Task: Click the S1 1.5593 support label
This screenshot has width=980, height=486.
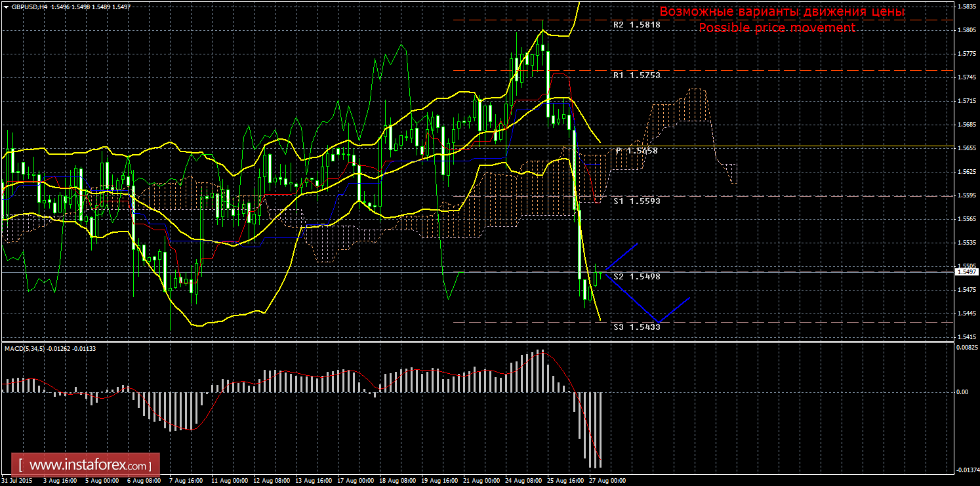Action: coord(636,201)
